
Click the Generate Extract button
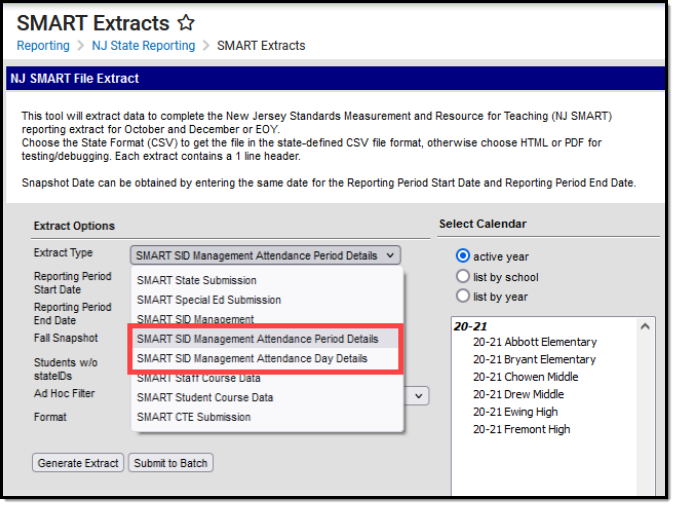(78, 463)
